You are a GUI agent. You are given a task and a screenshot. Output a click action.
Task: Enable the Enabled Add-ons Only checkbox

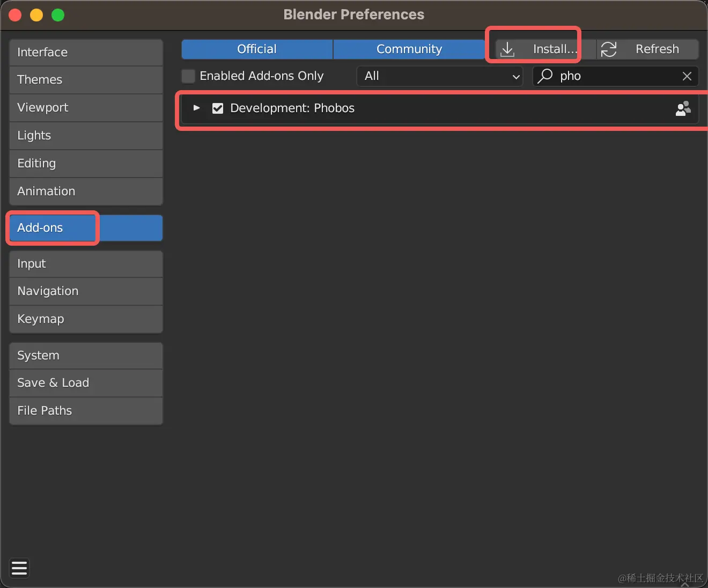point(188,76)
